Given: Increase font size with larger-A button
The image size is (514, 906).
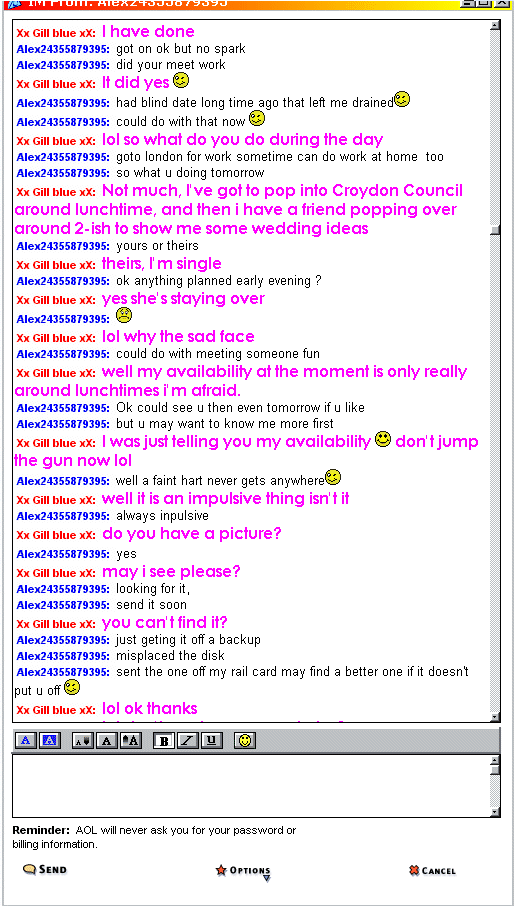Looking at the screenshot, I should [x=131, y=740].
